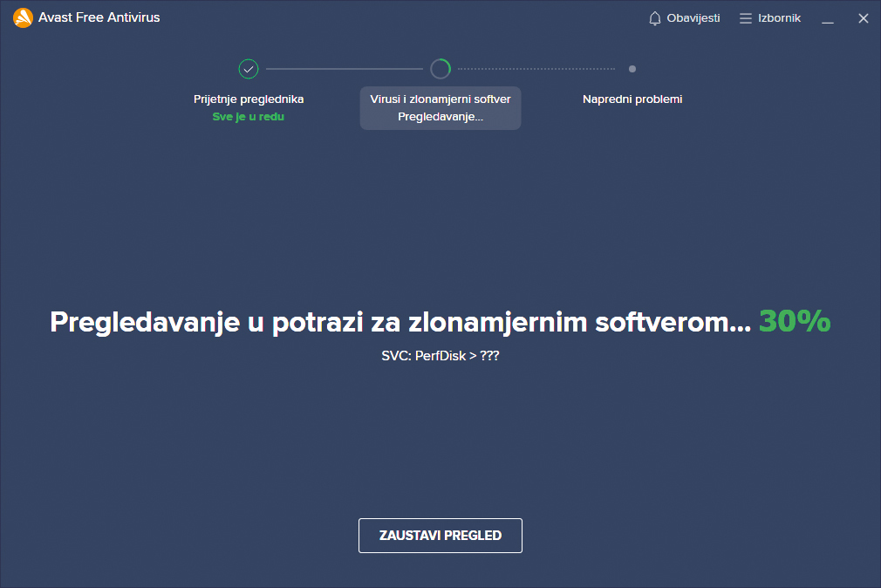Click the Pregledavanje u potrazi heading text
Image resolution: width=881 pixels, height=588 pixels.
[400, 322]
